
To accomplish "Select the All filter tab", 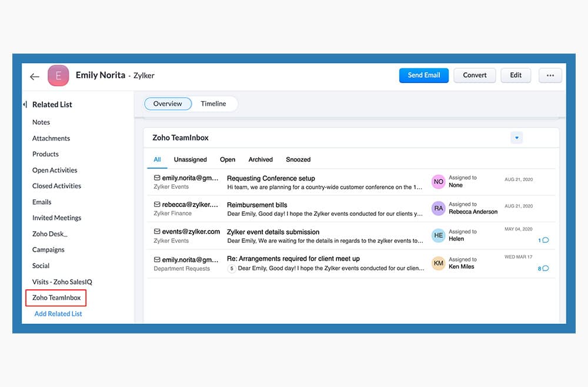I will click(157, 159).
